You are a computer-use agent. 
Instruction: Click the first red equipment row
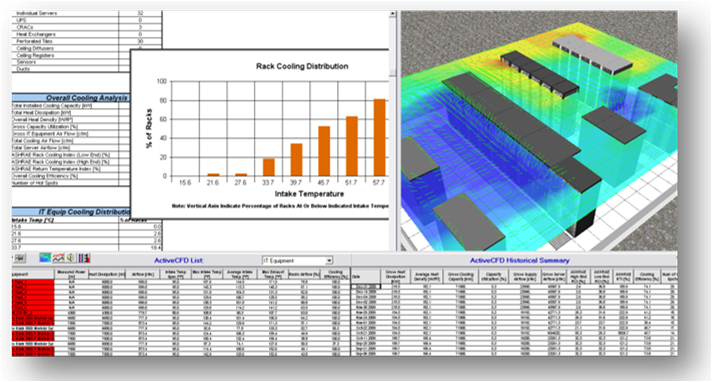click(33, 282)
